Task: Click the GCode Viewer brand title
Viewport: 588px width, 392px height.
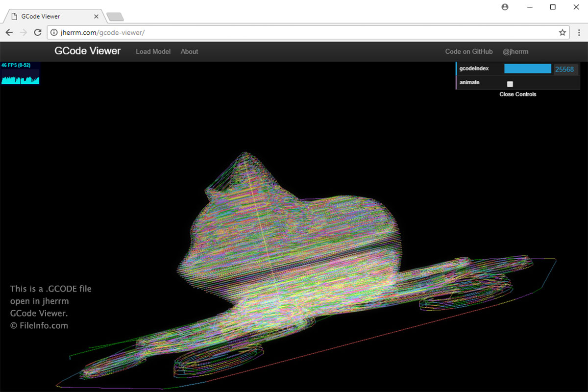Action: point(88,51)
